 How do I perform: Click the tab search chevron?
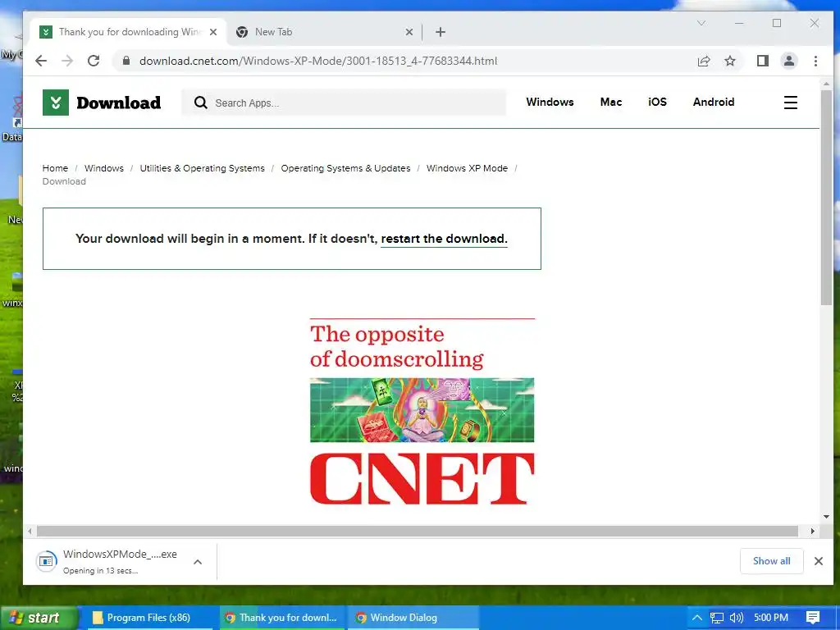(701, 23)
